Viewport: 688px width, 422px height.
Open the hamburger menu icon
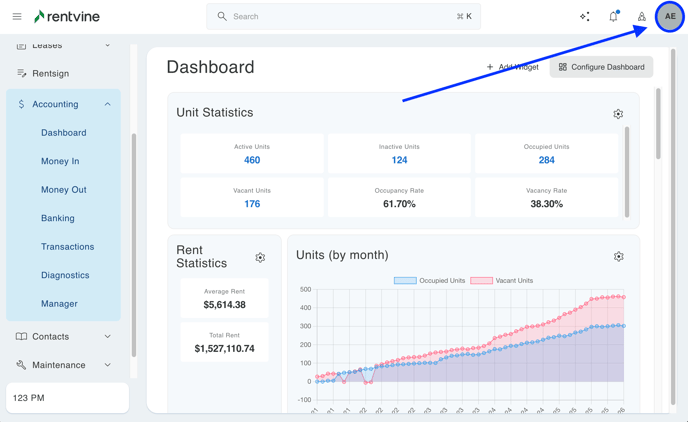click(x=17, y=16)
